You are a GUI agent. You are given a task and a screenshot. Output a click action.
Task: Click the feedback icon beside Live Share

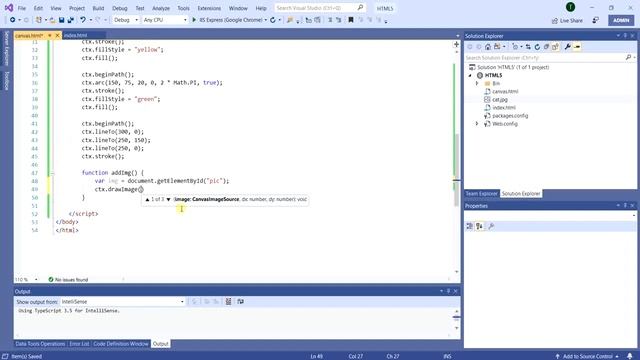point(596,20)
